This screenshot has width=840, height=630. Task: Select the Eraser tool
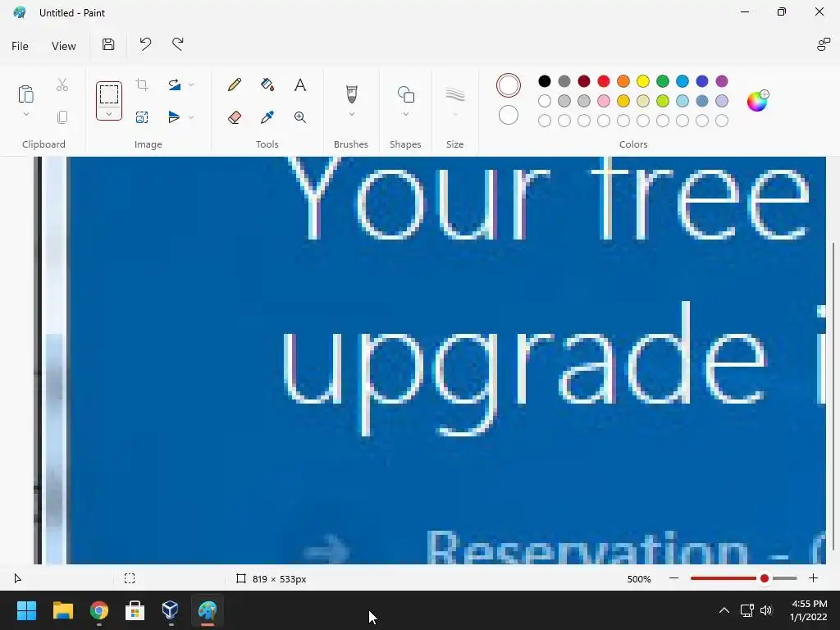(234, 116)
